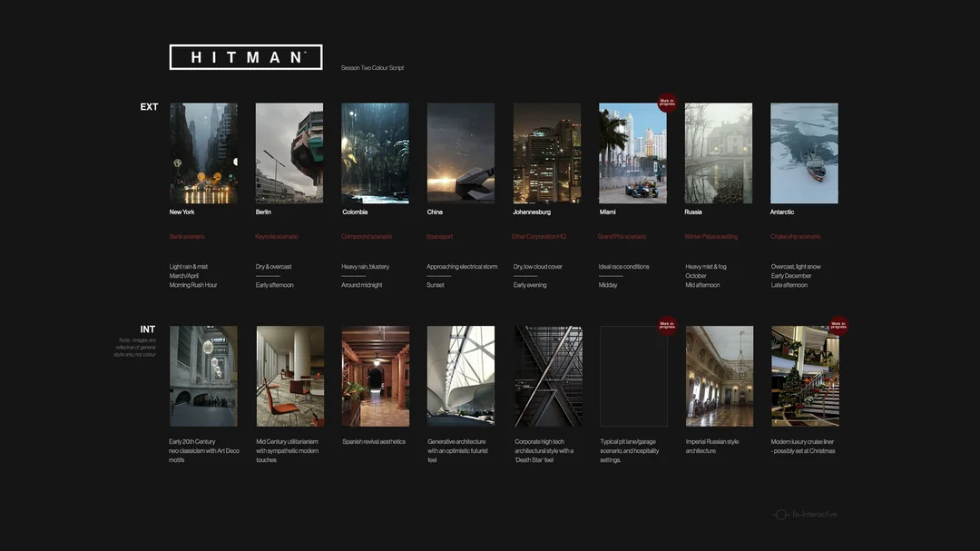Select the empty pit lane/garage interior frame
Screen dimensions: 980x551
[633, 376]
